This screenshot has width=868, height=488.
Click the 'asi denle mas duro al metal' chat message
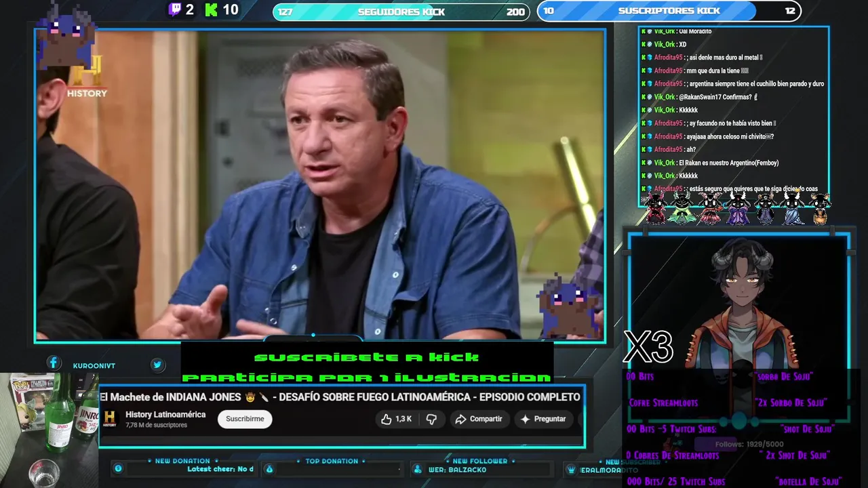coord(702,58)
